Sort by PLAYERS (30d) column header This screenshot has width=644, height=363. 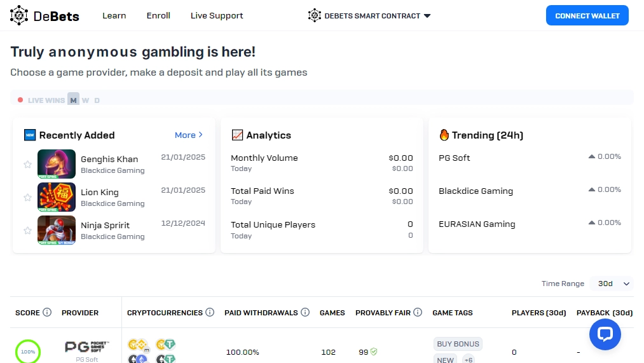pos(539,313)
